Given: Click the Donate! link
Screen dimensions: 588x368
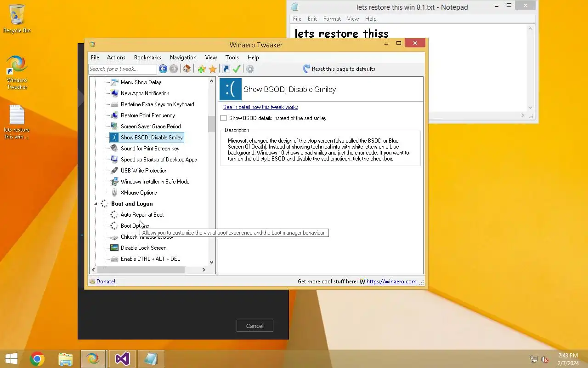Looking at the screenshot, I should [106, 282].
